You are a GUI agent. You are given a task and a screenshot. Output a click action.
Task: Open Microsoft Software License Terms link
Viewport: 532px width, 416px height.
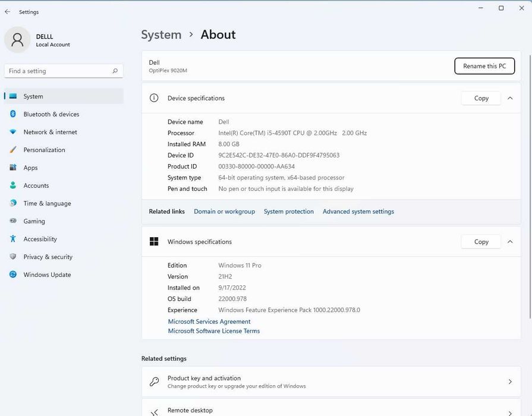point(214,331)
